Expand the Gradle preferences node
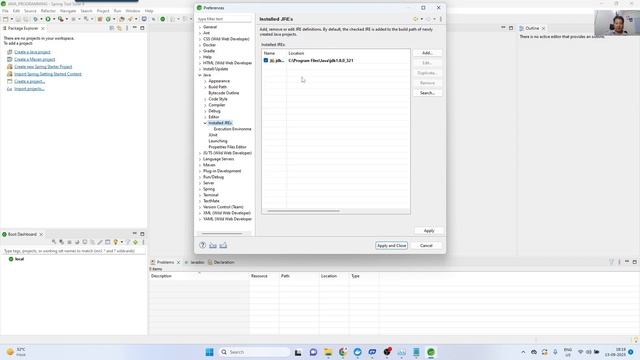 point(200,51)
